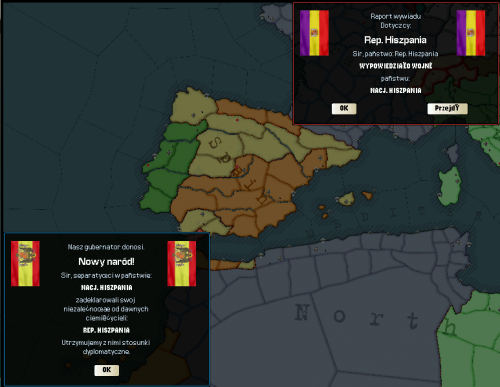Image resolution: width=500 pixels, height=387 pixels.
Task: Click left Nationalist Spain flag in Nowy naród popup
Action: tap(25, 264)
